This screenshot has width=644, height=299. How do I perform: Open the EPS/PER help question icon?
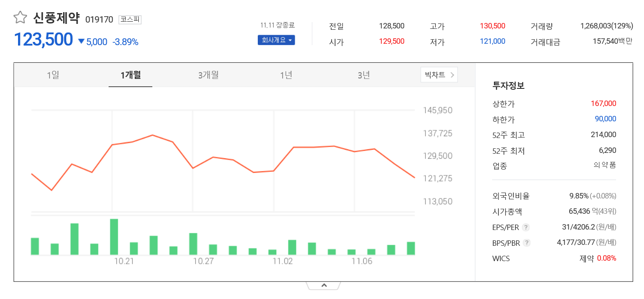coord(525,227)
